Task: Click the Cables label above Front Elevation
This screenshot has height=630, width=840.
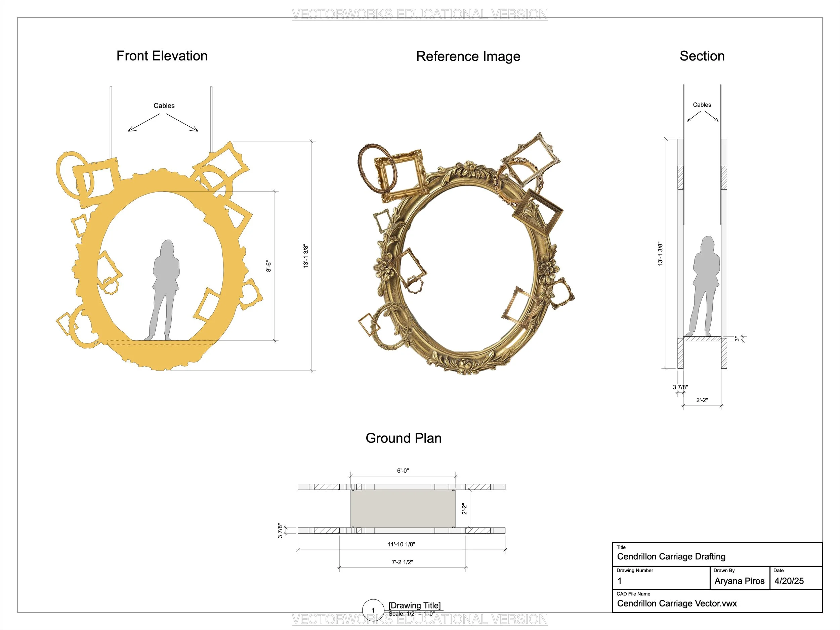Action: coord(164,106)
